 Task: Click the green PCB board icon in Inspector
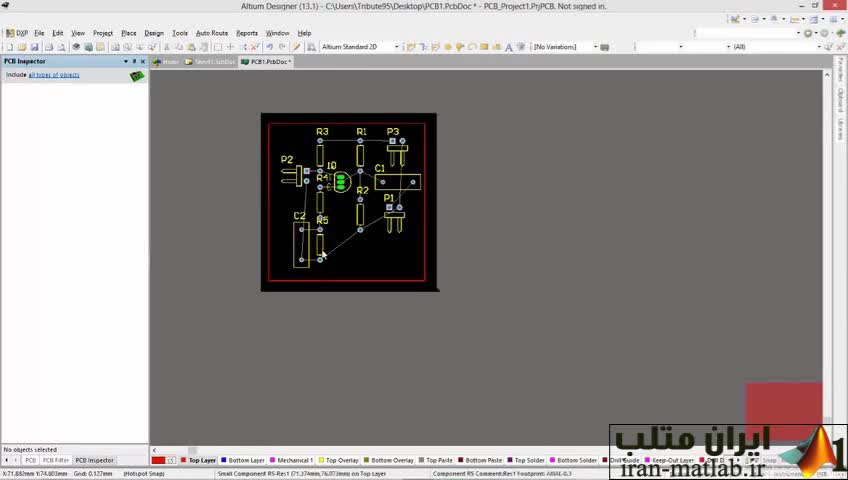[137, 76]
